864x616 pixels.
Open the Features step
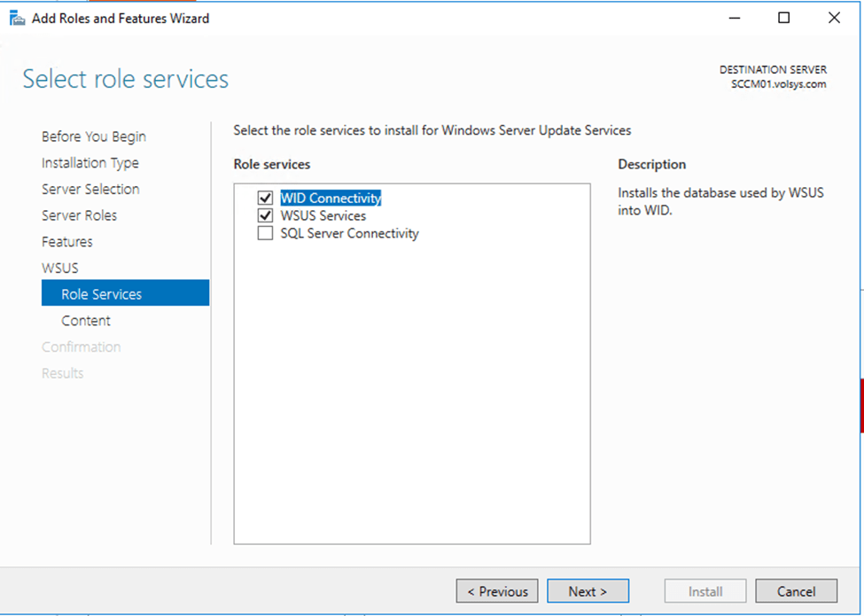click(x=67, y=242)
